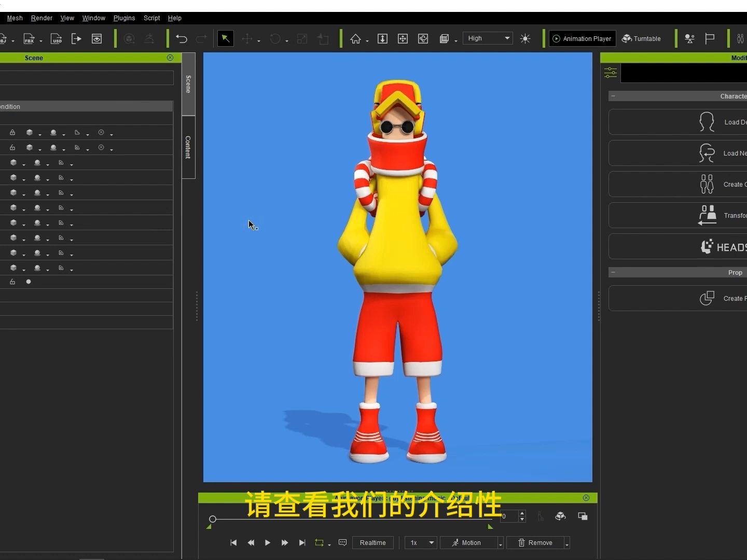747x560 pixels.
Task: Click the speech bubble icon in player
Action: (x=342, y=542)
